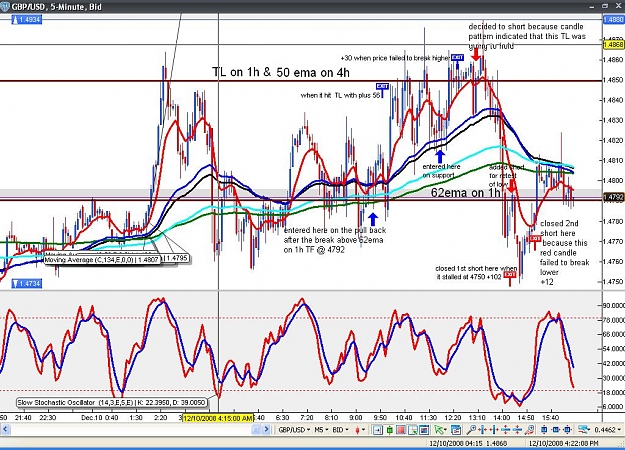Click the 'entered here on the pull back' note
625x450 pixels.
click(x=335, y=240)
